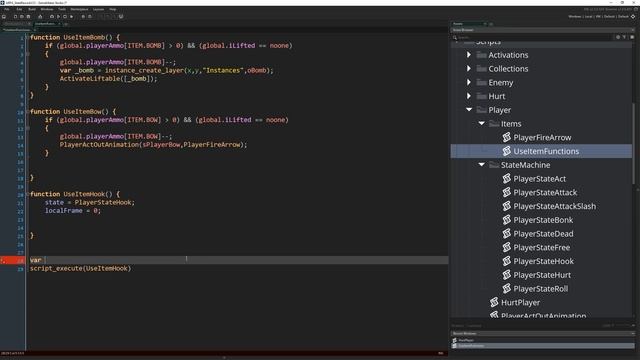Collapse the Items folder
This screenshot has width=640, height=360.
coord(482,123)
